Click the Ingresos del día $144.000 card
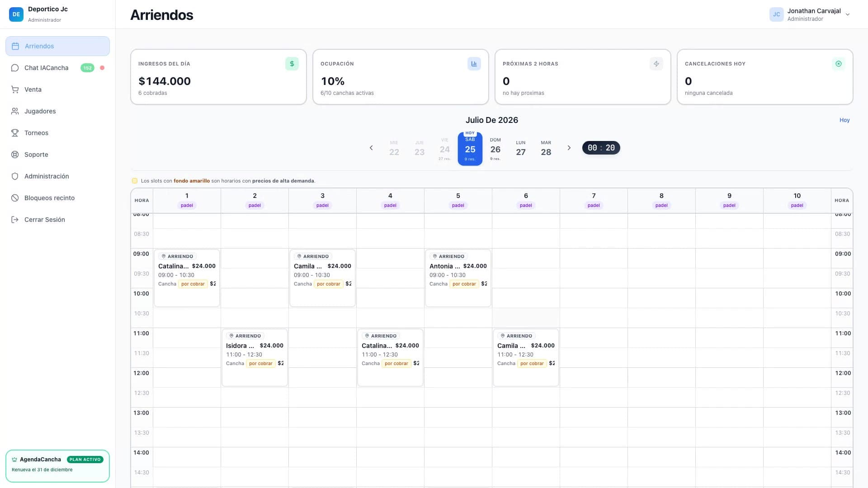 tap(218, 77)
